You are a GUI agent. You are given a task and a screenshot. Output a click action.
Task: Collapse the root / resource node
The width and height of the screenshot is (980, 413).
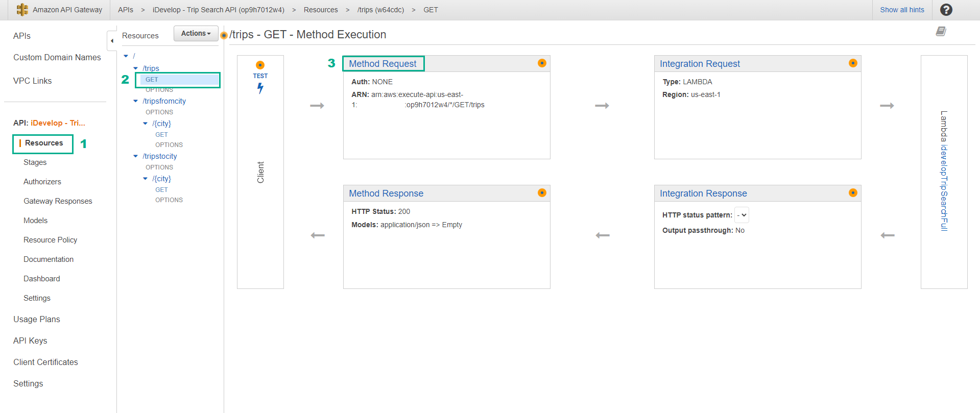[126, 56]
